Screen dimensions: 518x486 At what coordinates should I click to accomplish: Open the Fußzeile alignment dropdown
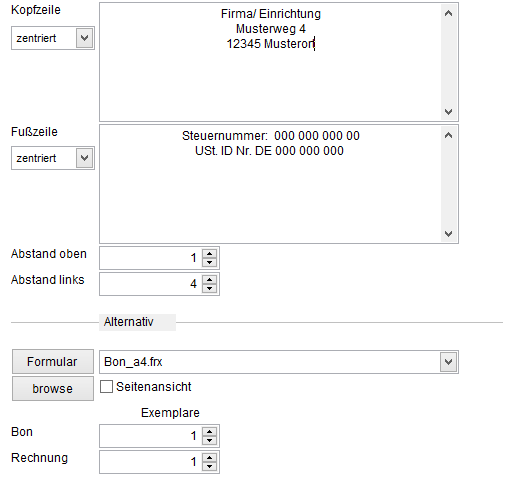click(x=84, y=158)
